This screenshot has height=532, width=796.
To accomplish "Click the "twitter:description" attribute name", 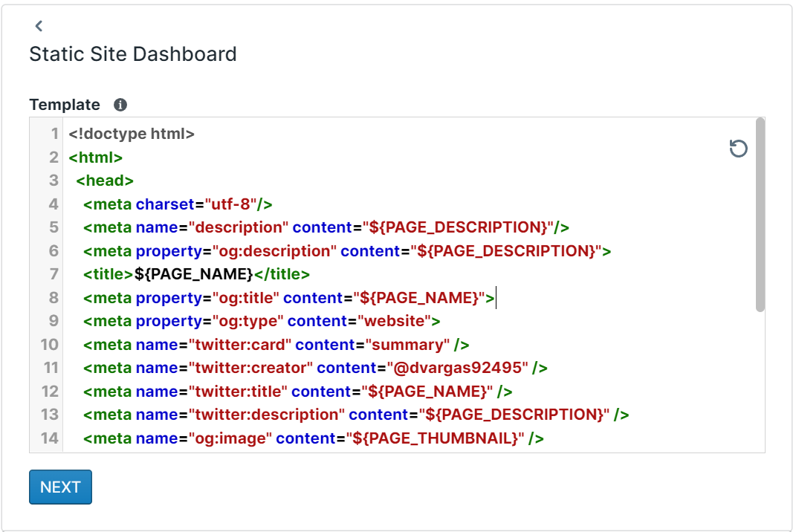I will (x=265, y=415).
